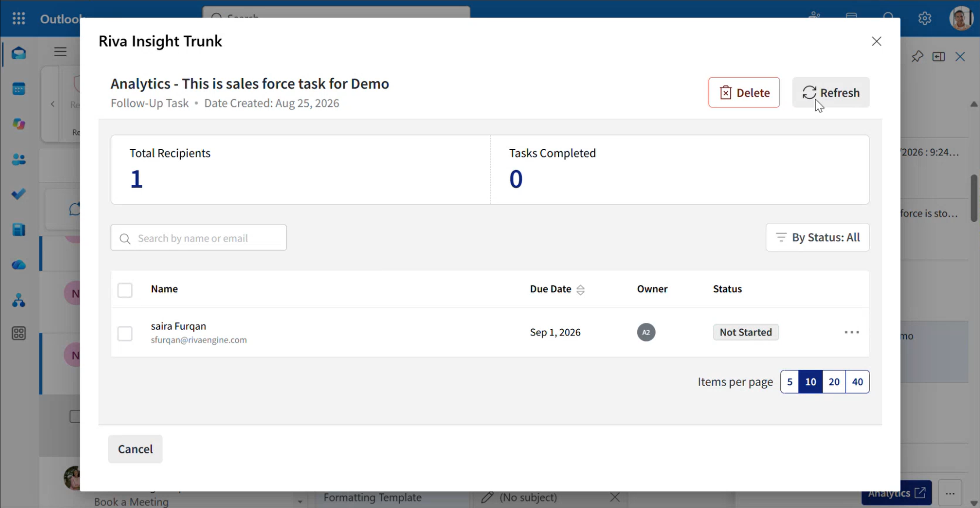Expand the Book a Meeting dropdown arrow
The width and height of the screenshot is (980, 508).
click(300, 501)
